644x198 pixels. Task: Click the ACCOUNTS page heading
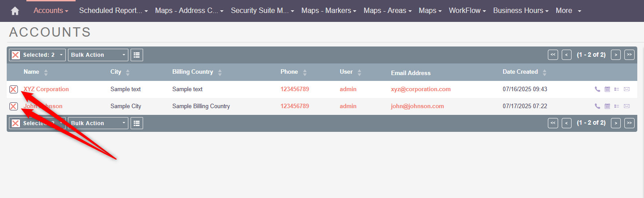(50, 32)
